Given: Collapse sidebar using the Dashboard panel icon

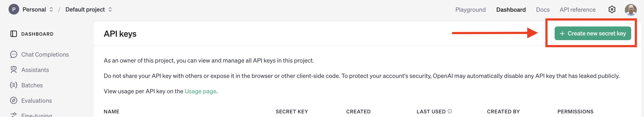Looking at the screenshot, I should coord(13,34).
